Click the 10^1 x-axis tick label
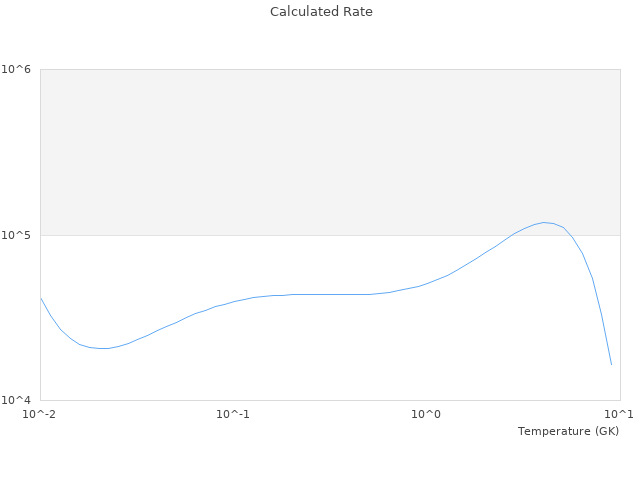The height and width of the screenshot is (480, 640). pyautogui.click(x=620, y=414)
